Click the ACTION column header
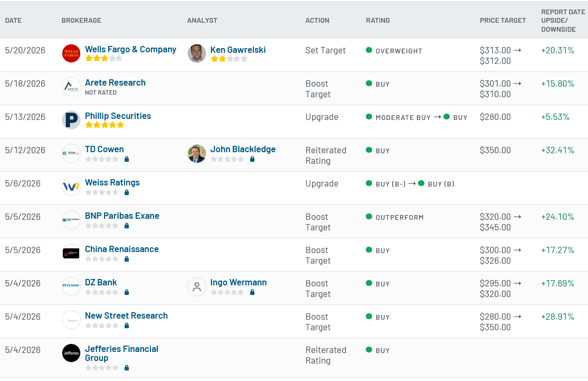This screenshot has height=381, width=588. tap(317, 21)
